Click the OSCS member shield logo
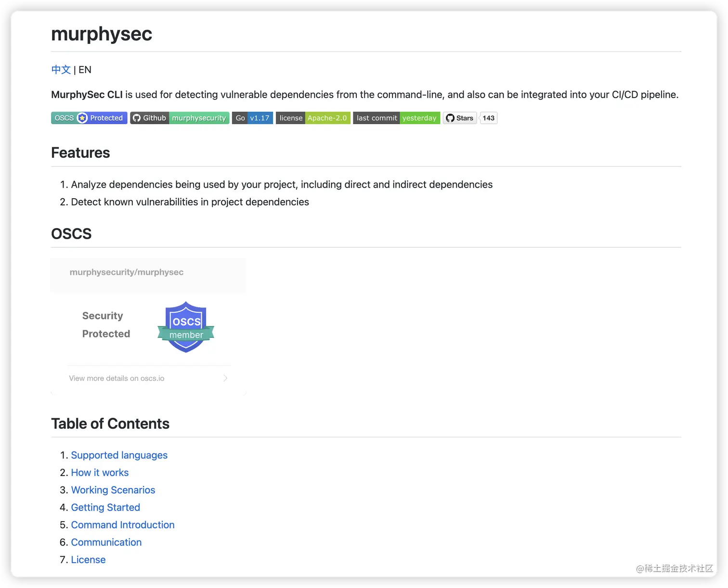The image size is (728, 588). [186, 327]
